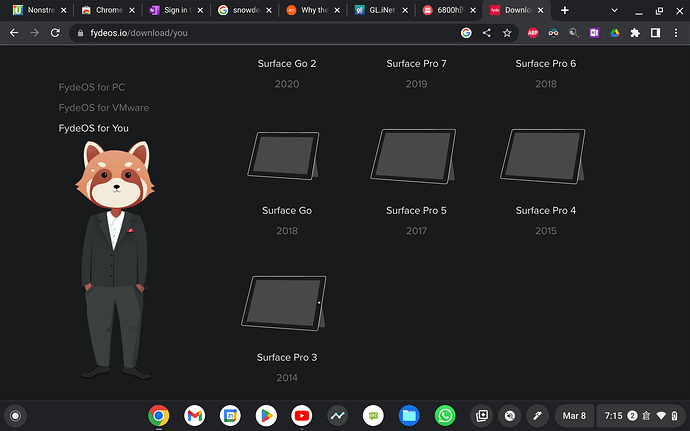Select Surface Pro 4 device image
The image size is (690, 431).
543,156
